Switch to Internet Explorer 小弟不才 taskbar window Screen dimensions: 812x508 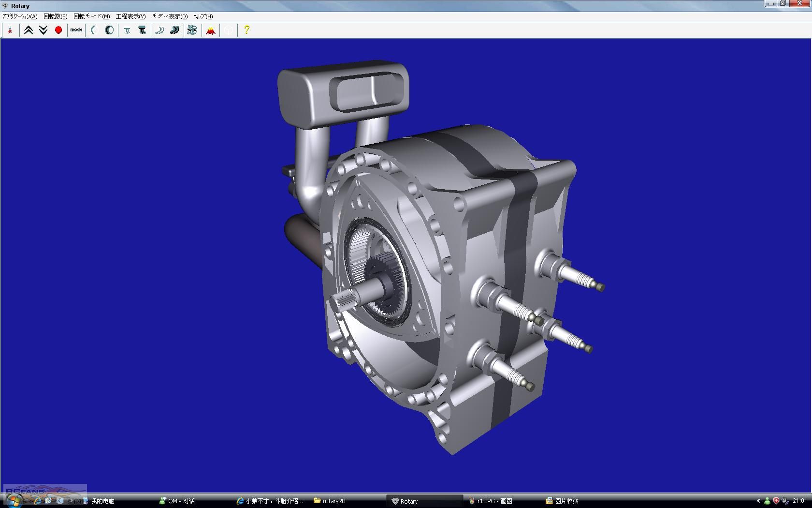pyautogui.click(x=270, y=501)
